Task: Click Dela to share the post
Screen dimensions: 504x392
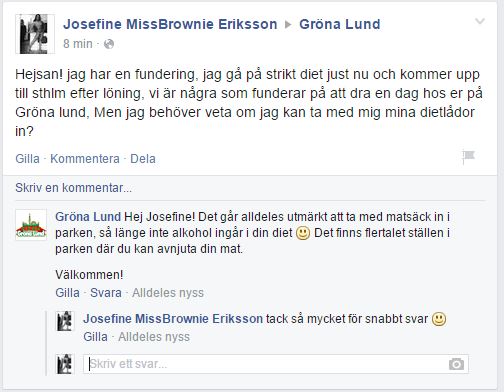Action: [x=143, y=159]
